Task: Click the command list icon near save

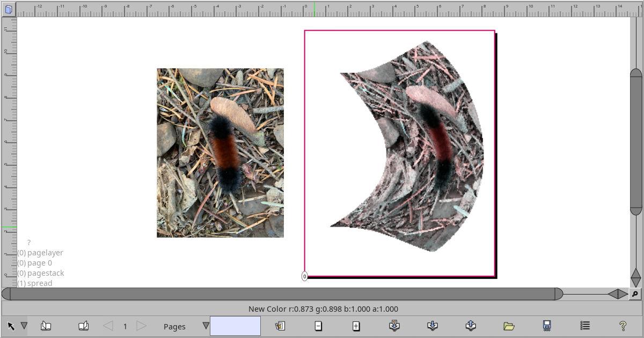Action: [584, 326]
